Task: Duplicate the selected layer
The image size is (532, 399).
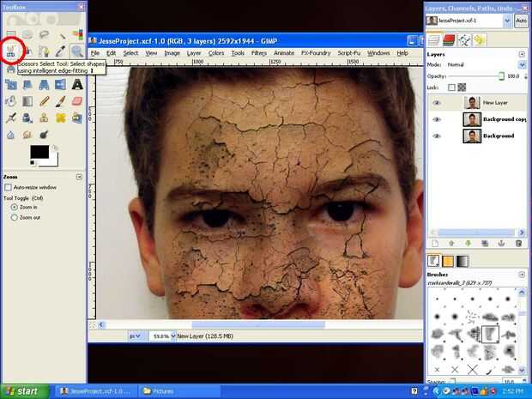Action: (485, 244)
